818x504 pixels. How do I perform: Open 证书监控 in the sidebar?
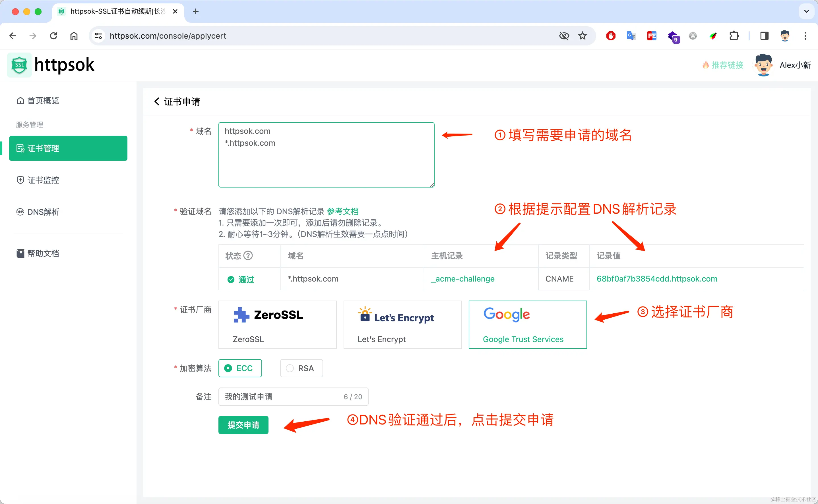(43, 180)
